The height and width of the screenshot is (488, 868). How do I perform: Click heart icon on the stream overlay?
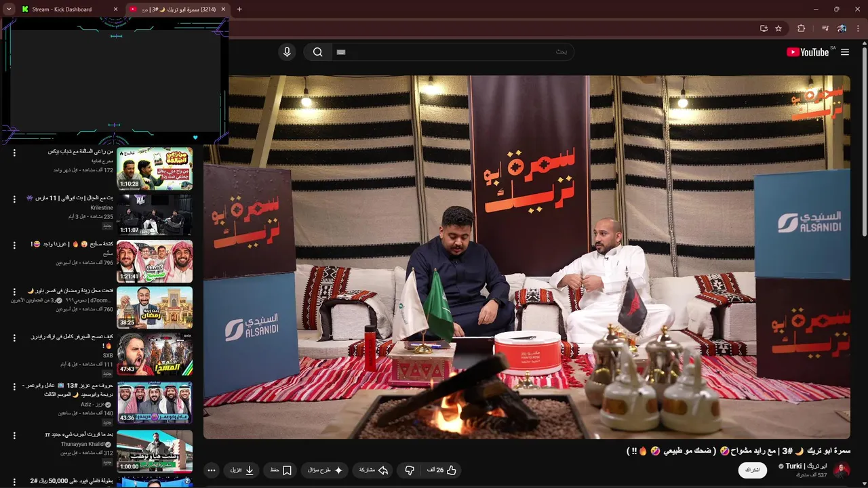195,138
